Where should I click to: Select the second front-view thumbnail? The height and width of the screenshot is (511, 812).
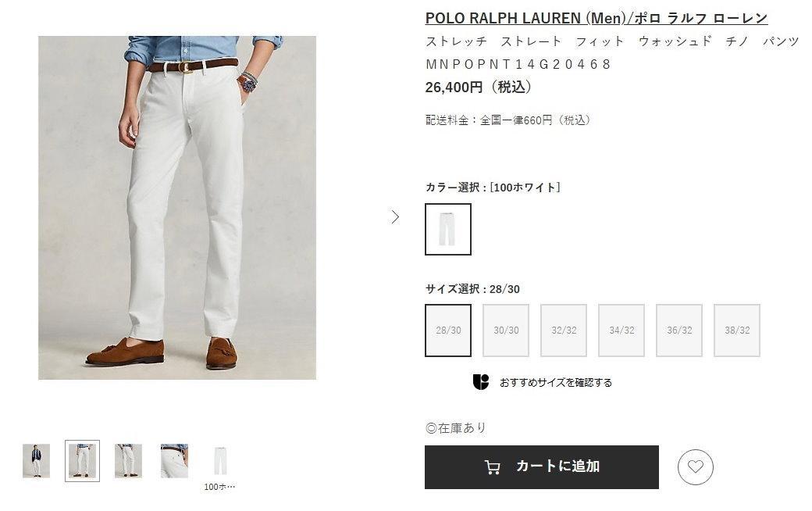point(82,461)
